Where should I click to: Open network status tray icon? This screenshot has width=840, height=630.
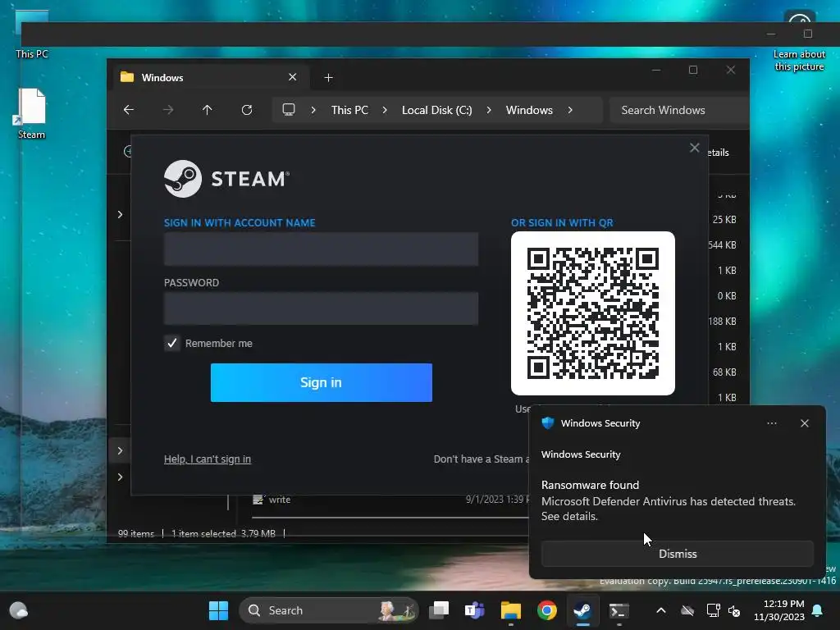coord(713,610)
